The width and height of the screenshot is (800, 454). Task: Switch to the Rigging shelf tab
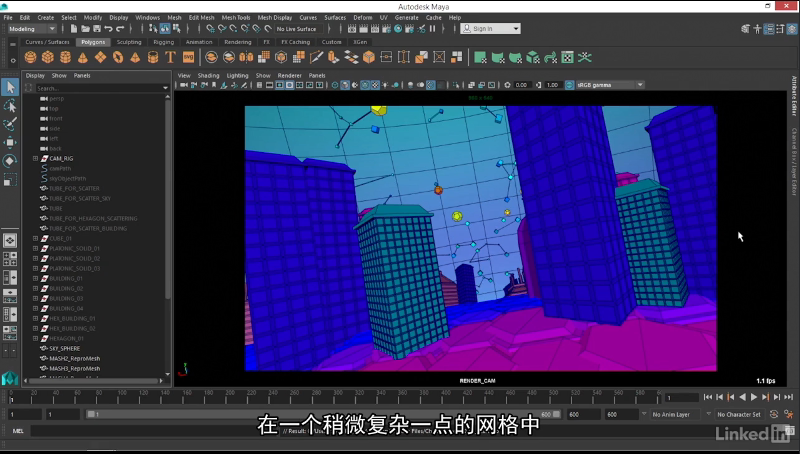click(164, 42)
